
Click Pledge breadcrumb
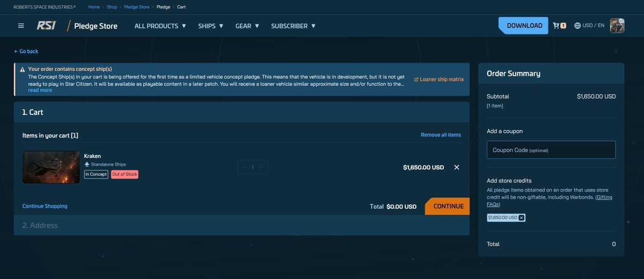point(163,7)
